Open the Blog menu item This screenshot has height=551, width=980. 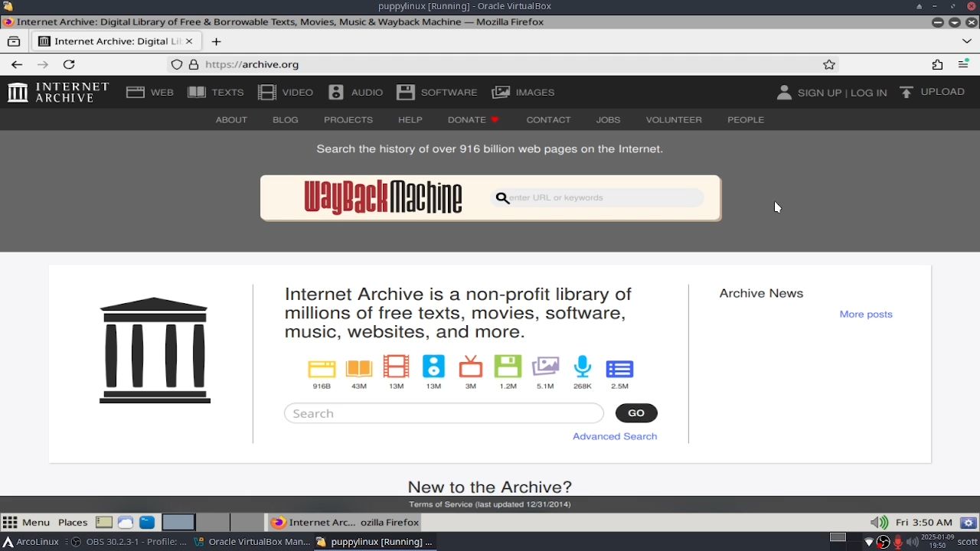(285, 120)
